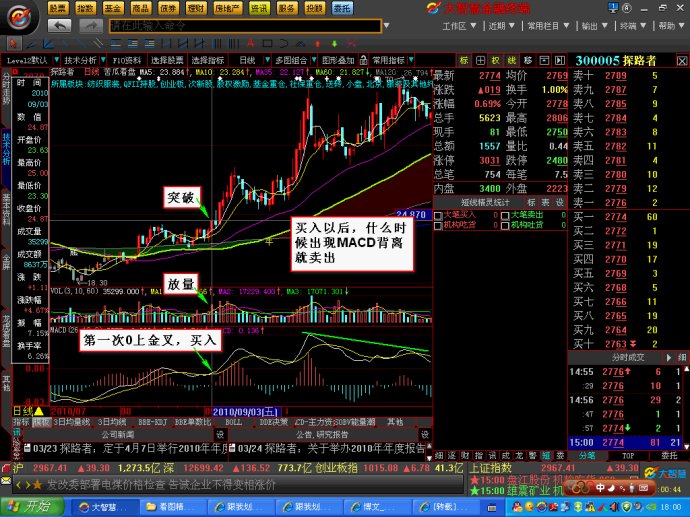This screenshot has width=690, height=517.
Task: Expand the 日线 period dropdown arrow
Action: (x=267, y=60)
